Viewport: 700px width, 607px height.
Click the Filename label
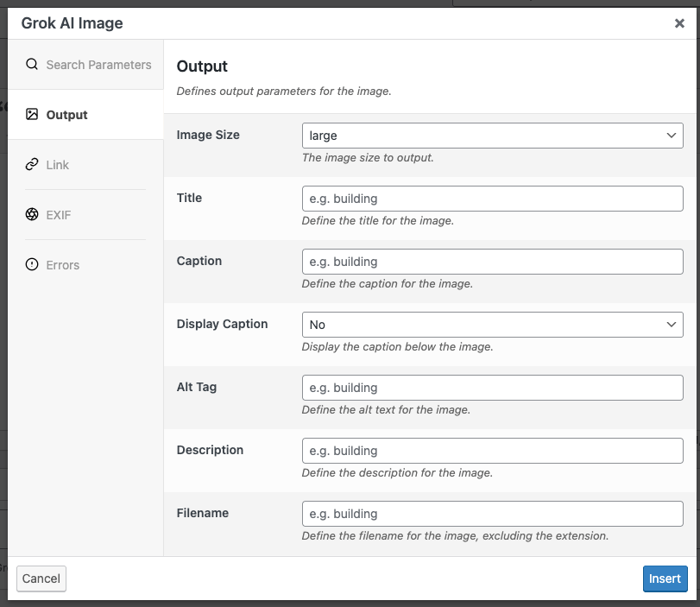point(203,513)
